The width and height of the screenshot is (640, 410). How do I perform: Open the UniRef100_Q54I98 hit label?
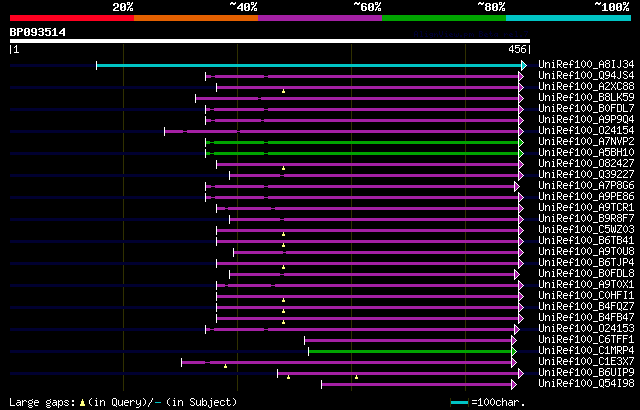click(x=586, y=384)
